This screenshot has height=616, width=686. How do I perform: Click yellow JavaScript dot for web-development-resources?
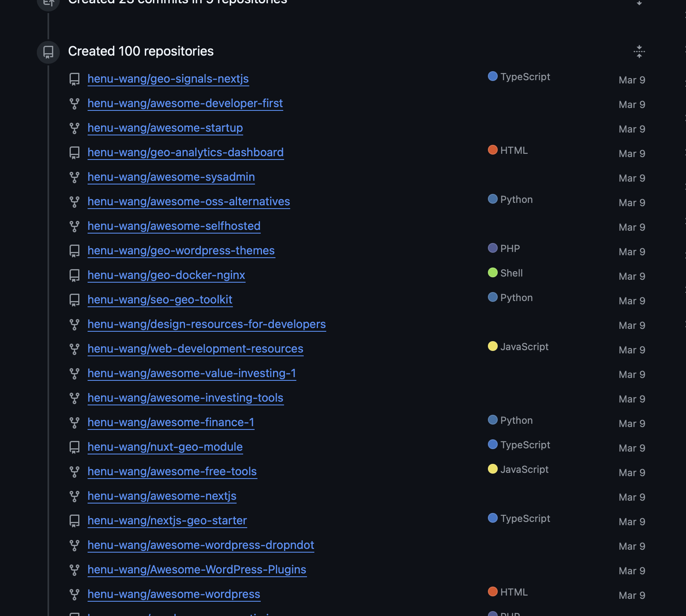[493, 346]
